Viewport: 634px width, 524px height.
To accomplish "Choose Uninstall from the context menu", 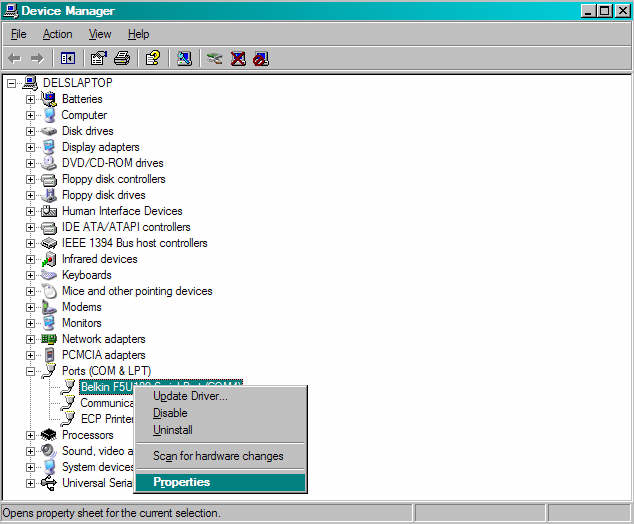I will coord(173,430).
